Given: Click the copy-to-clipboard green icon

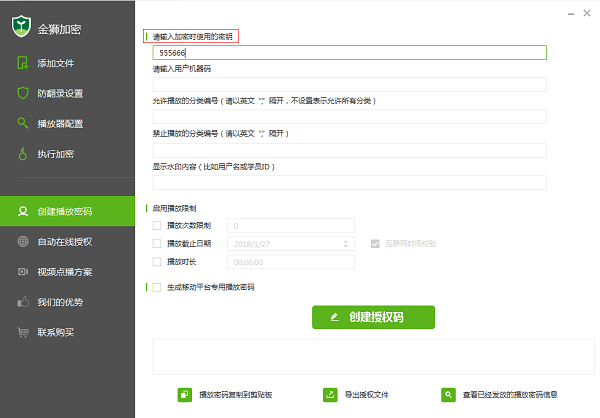Looking at the screenshot, I should click(x=184, y=395).
